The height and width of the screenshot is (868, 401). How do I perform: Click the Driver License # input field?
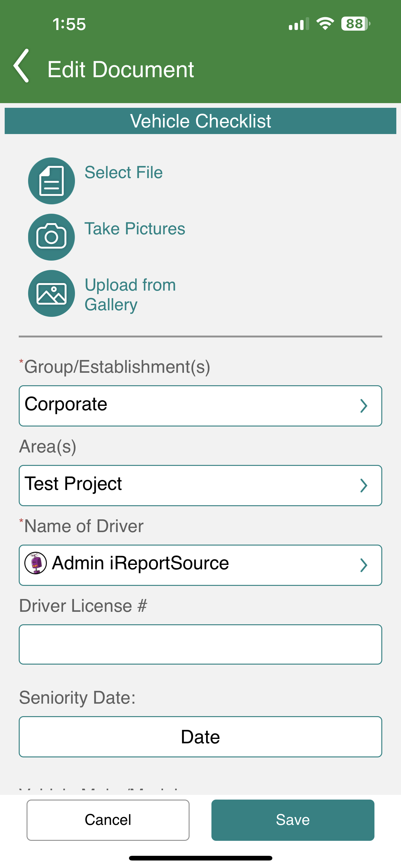coord(200,645)
